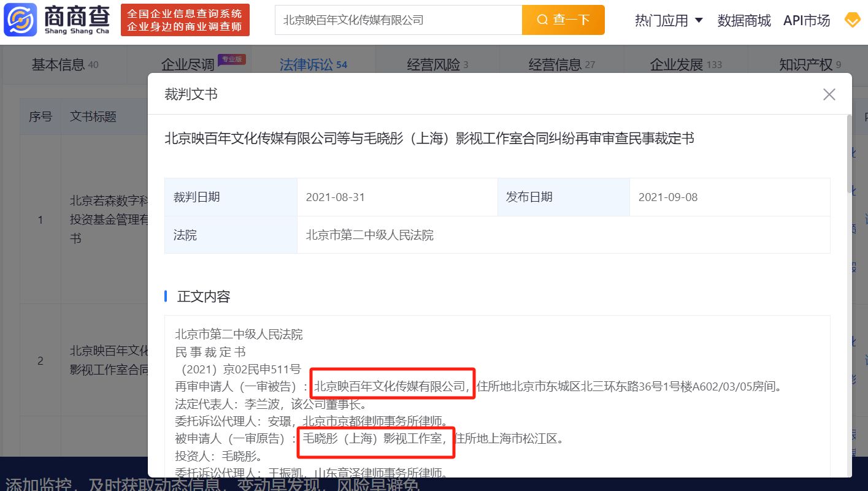Click case number (2021)京02民申511号
Viewport: 868px width, 491px height.
coord(238,369)
